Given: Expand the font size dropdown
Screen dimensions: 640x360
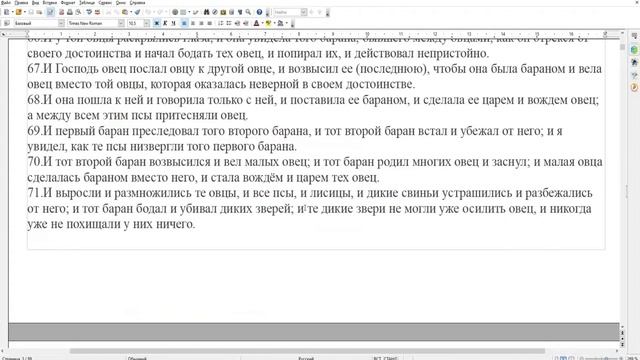Looking at the screenshot, I should [x=147, y=23].
